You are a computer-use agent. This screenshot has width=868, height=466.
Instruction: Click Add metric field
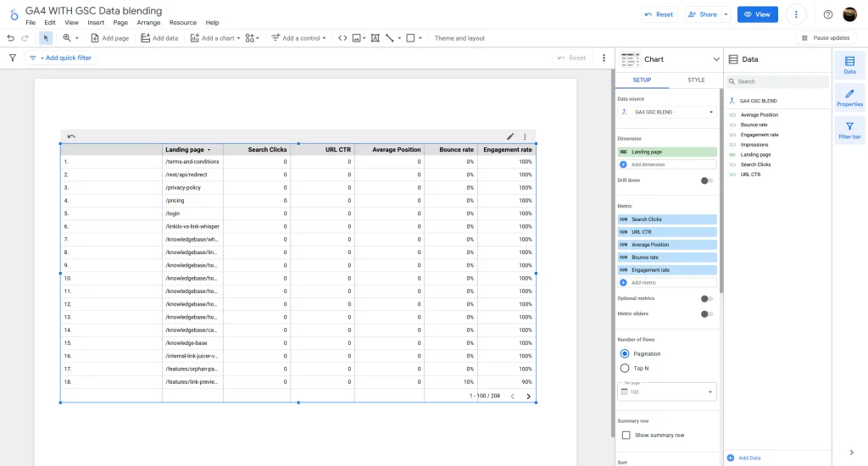667,283
